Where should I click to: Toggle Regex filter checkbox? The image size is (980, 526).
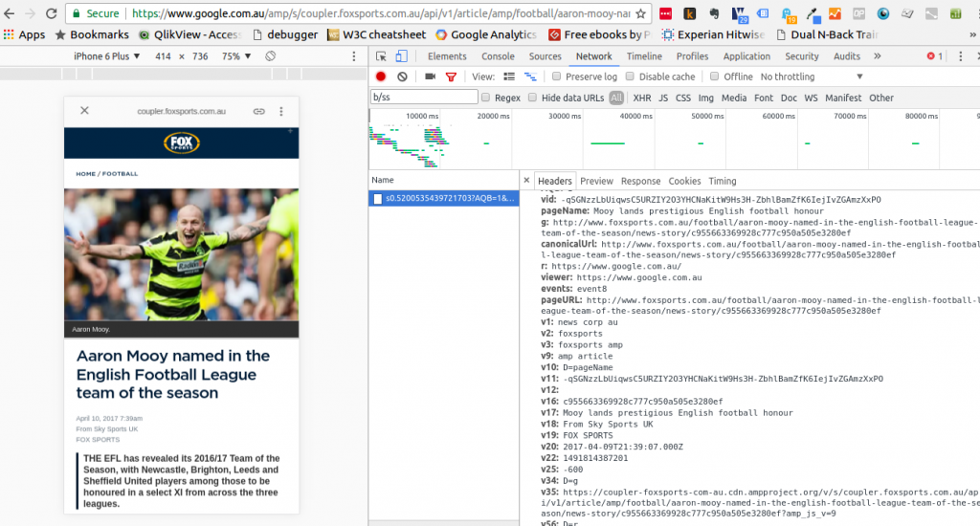485,98
